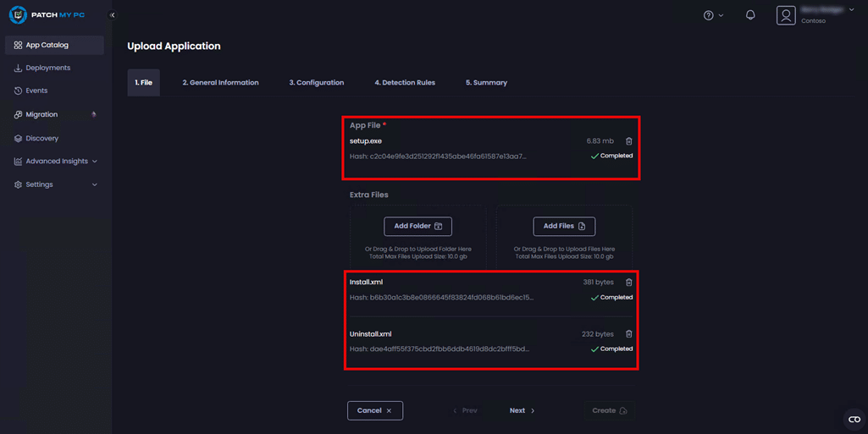The height and width of the screenshot is (434, 868).
Task: Remove Install.xml using its trash icon
Action: [x=628, y=283]
